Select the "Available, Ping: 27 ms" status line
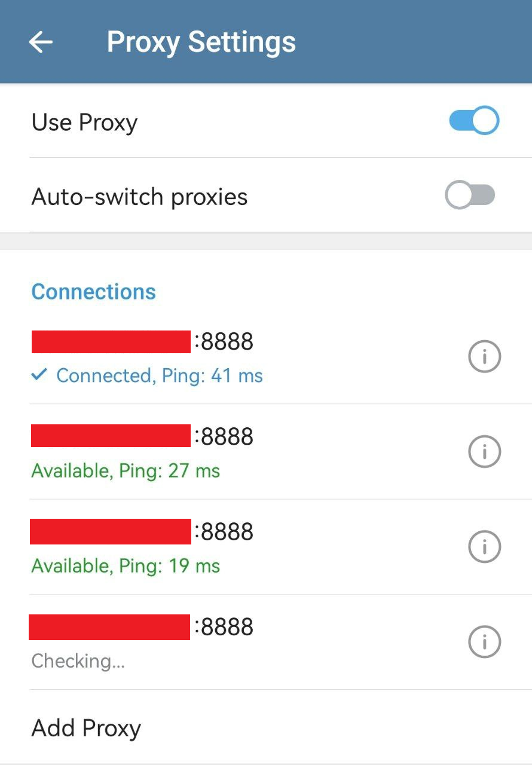The width and height of the screenshot is (532, 765). (126, 471)
